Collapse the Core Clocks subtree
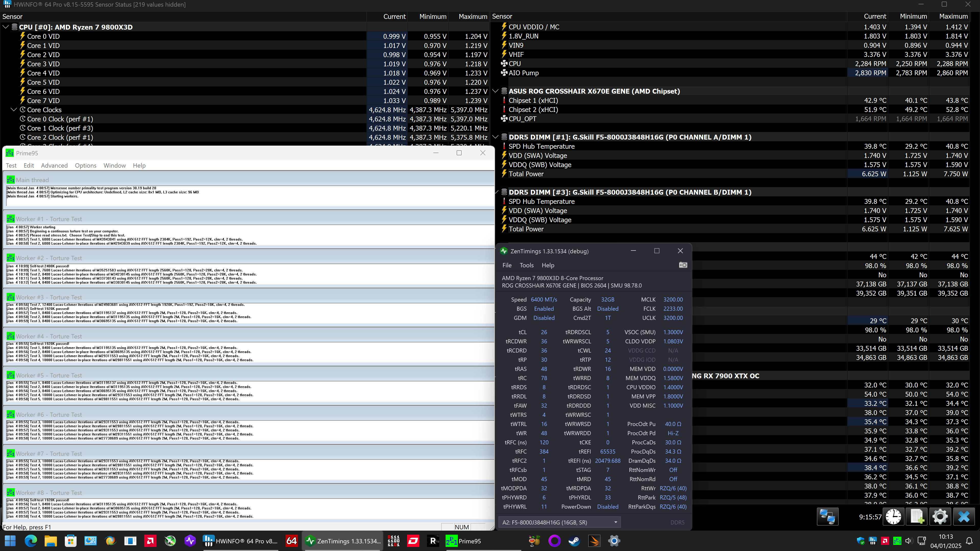The height and width of the screenshot is (551, 980). coord(14,109)
